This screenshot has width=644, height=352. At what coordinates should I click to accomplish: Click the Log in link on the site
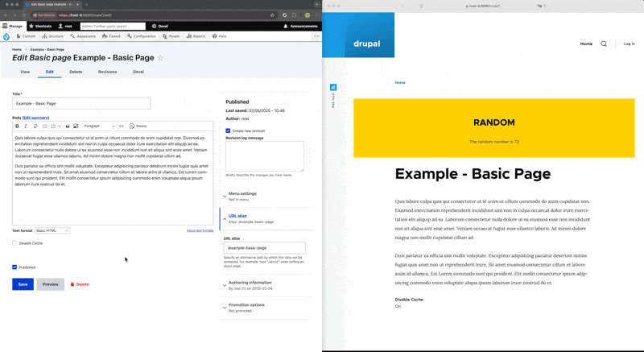click(629, 43)
